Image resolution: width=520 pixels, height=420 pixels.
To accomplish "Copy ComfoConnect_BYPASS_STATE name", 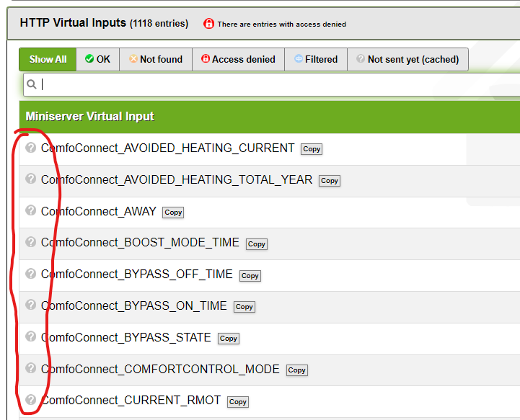I will click(229, 339).
